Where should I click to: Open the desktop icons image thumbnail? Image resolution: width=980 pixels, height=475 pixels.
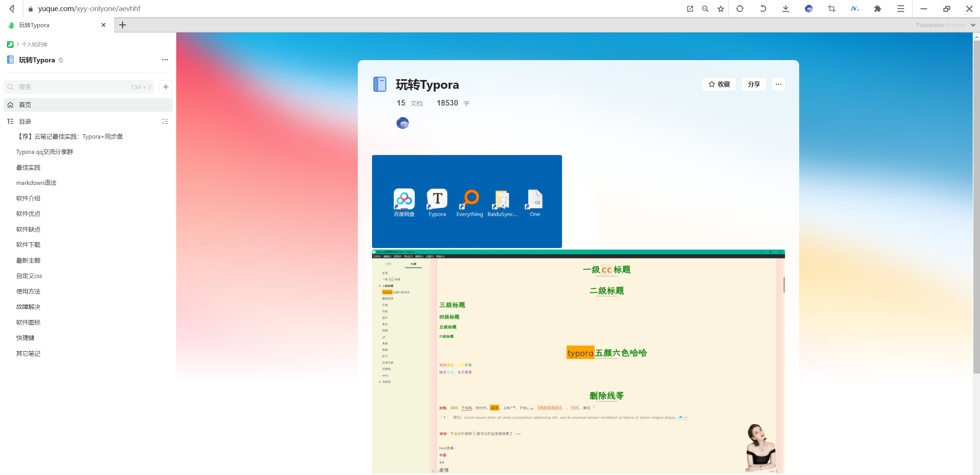click(467, 201)
